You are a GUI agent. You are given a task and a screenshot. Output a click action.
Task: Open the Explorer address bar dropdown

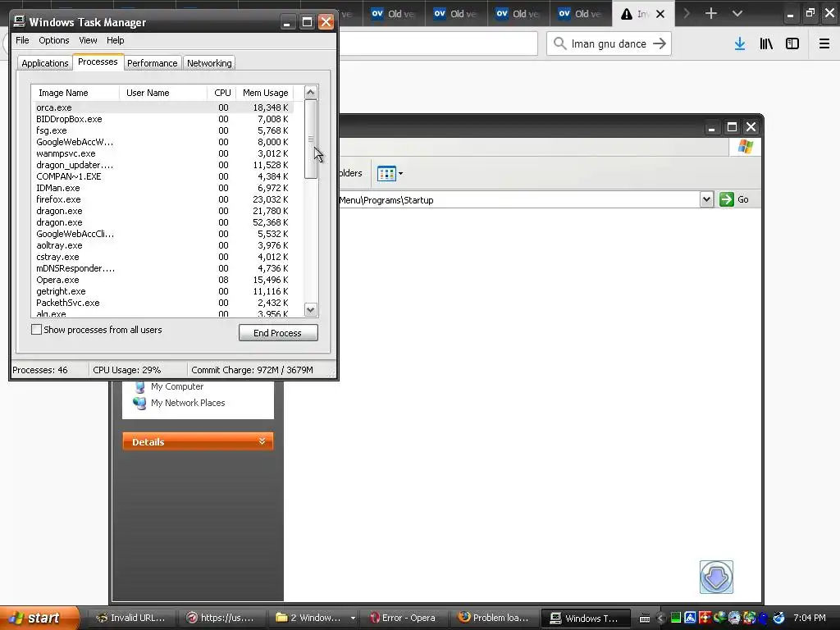706,199
